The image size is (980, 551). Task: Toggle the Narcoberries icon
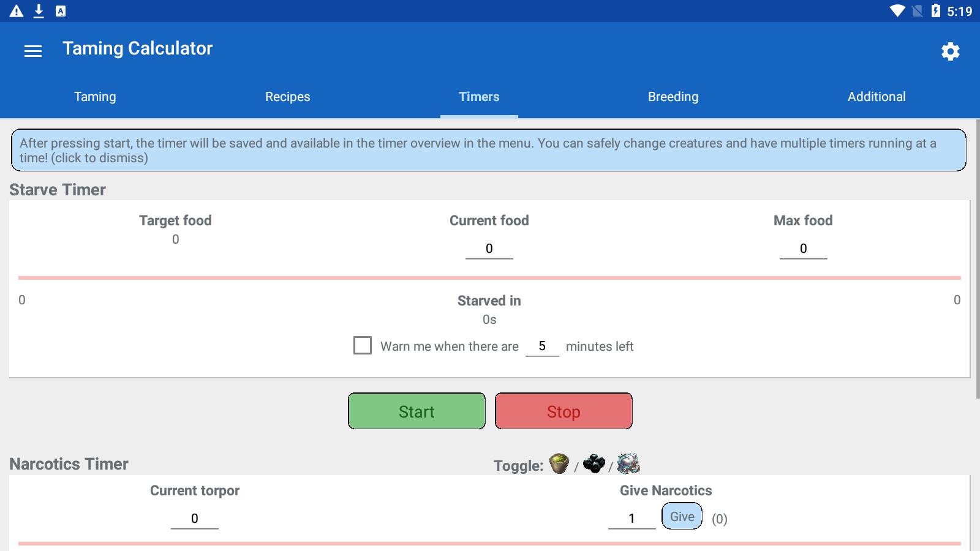594,464
